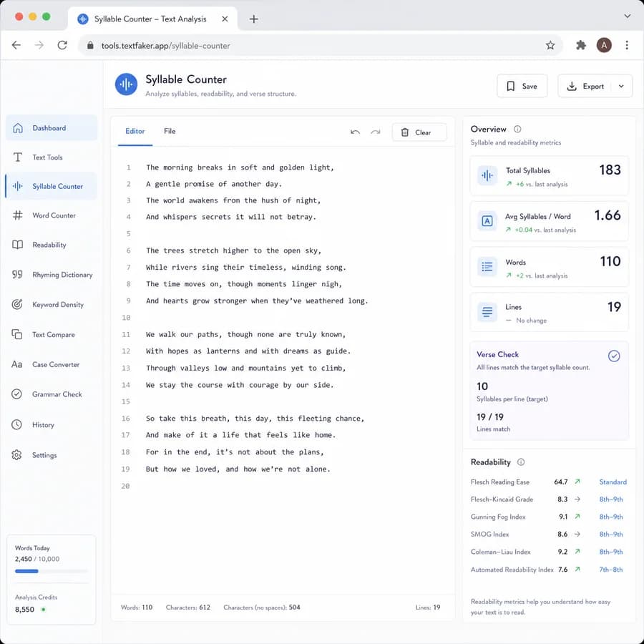The width and height of the screenshot is (644, 644).
Task: Click the Words card list icon
Action: click(487, 267)
